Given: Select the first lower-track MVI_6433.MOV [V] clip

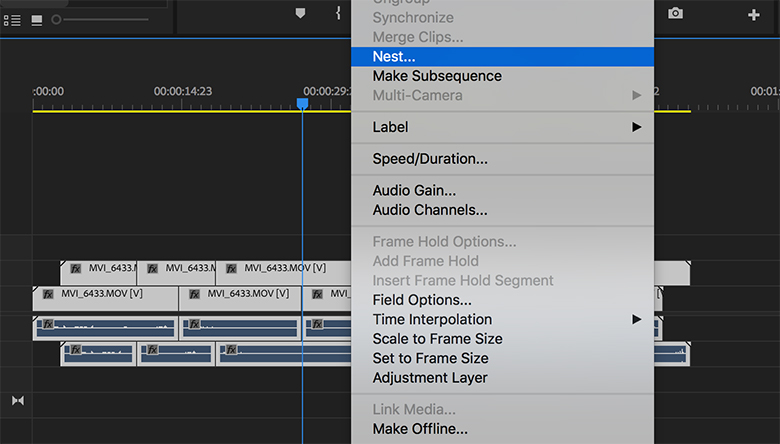Looking at the screenshot, I should [x=105, y=299].
